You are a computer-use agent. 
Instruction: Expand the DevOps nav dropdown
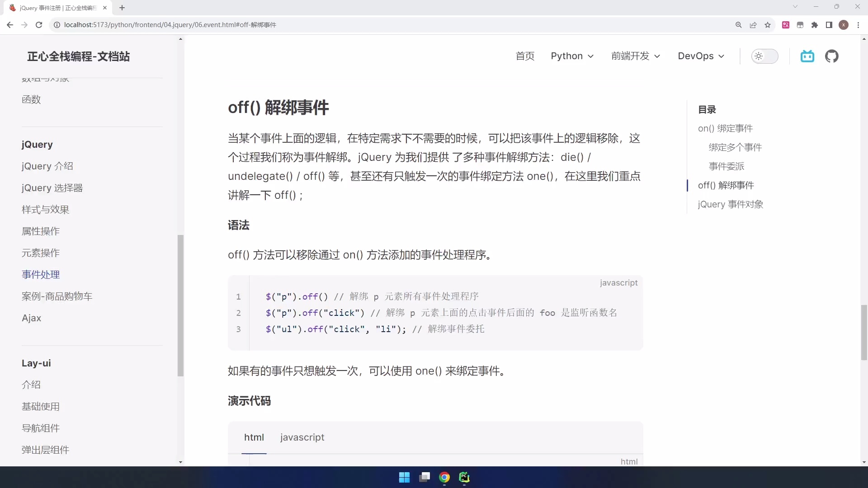(x=701, y=56)
